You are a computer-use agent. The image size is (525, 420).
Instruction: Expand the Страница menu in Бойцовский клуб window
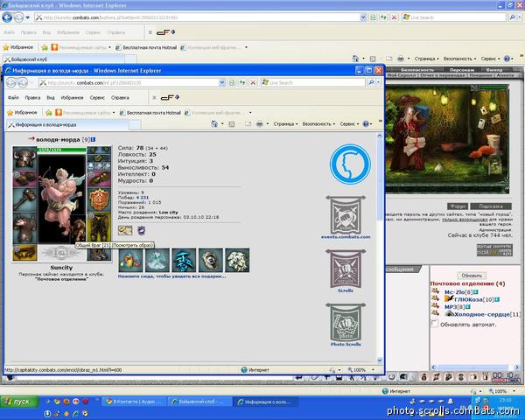426,59
